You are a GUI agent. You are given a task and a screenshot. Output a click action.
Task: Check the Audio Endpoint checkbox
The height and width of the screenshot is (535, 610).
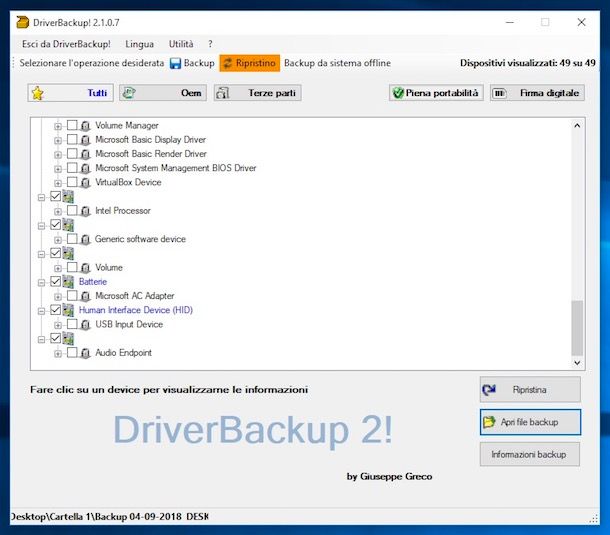click(72, 352)
